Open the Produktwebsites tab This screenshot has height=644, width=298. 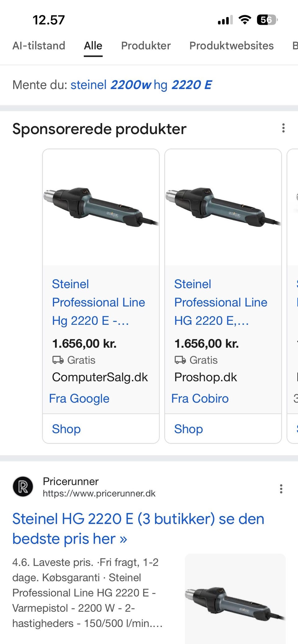pos(232,46)
